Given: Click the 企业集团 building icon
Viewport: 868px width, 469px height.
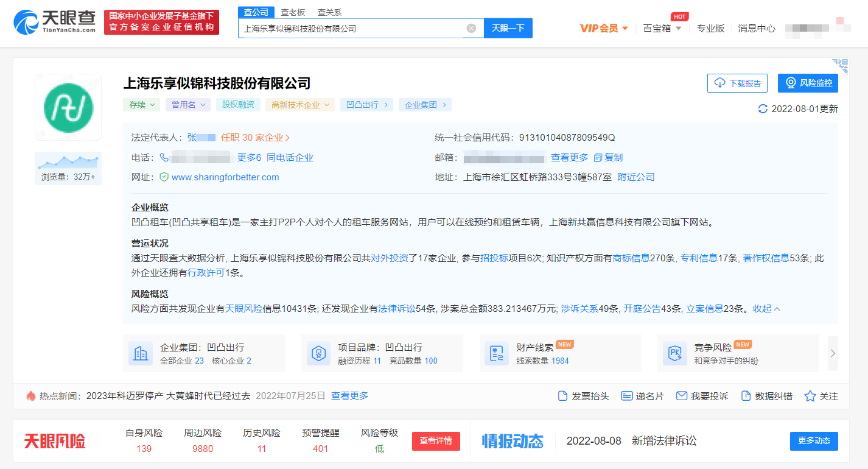Looking at the screenshot, I should (141, 353).
